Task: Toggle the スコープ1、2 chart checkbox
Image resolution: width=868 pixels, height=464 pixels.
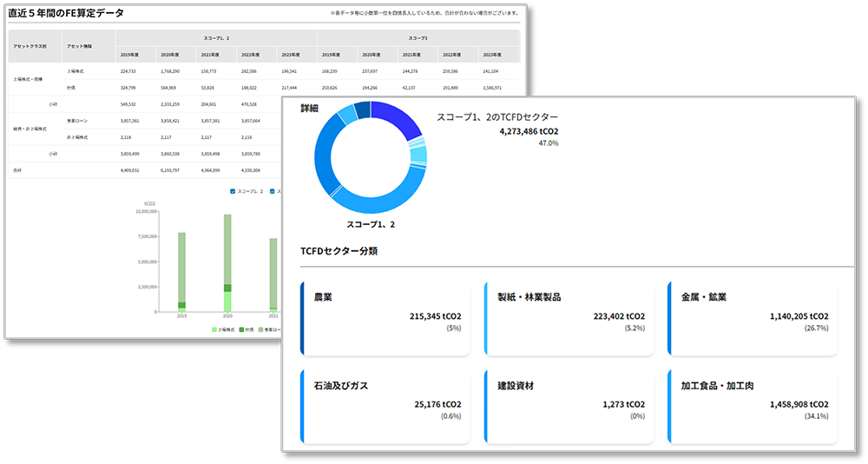Action: (x=233, y=191)
